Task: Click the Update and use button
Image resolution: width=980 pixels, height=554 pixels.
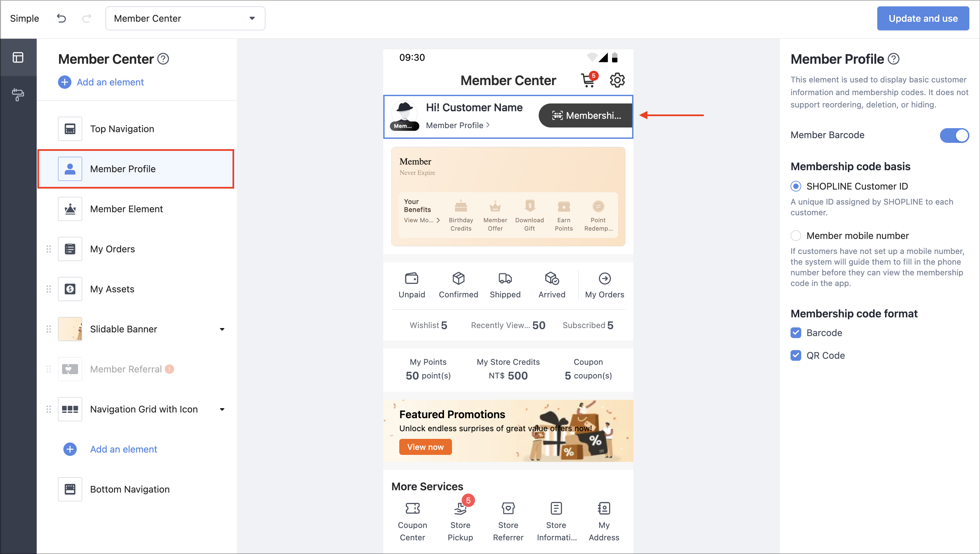Action: (x=923, y=18)
